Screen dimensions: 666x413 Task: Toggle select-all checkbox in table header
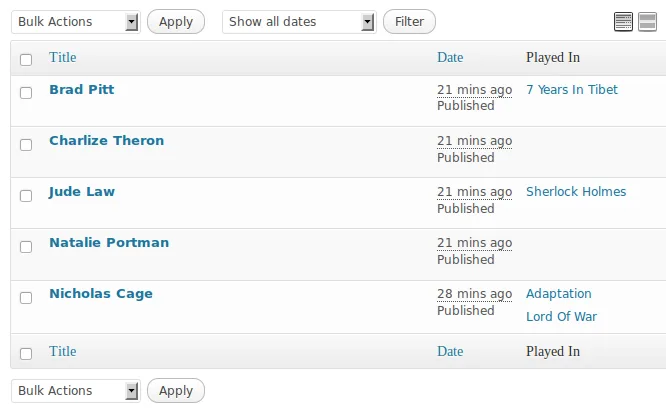click(x=26, y=59)
